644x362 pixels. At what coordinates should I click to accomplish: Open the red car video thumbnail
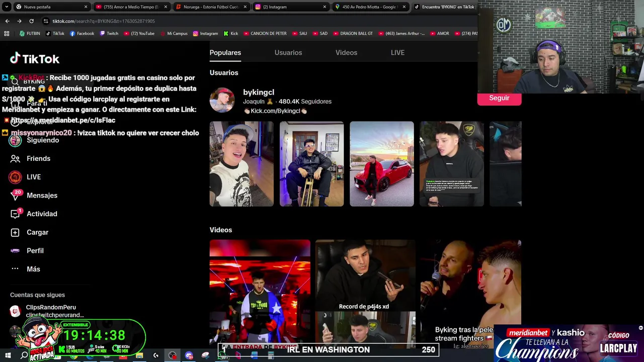(382, 164)
